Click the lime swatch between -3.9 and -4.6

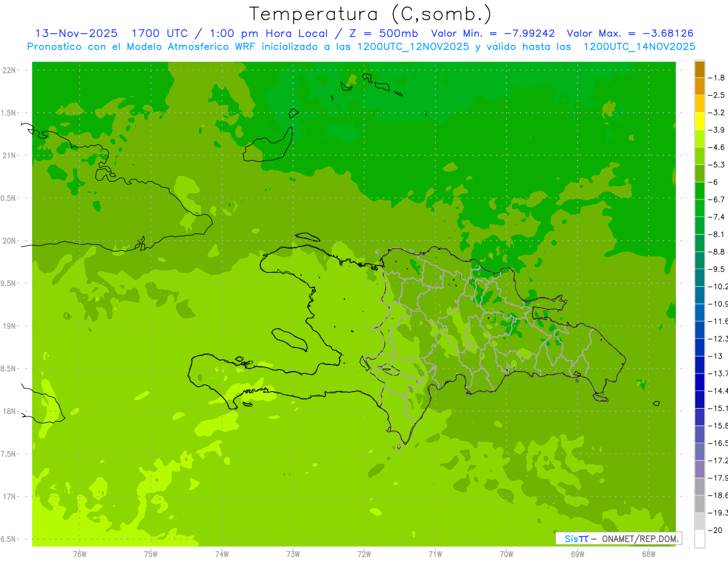point(699,139)
